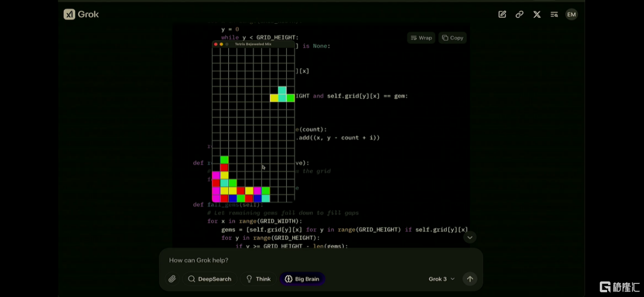
Task: Open the chat history search icon
Action: 554,14
